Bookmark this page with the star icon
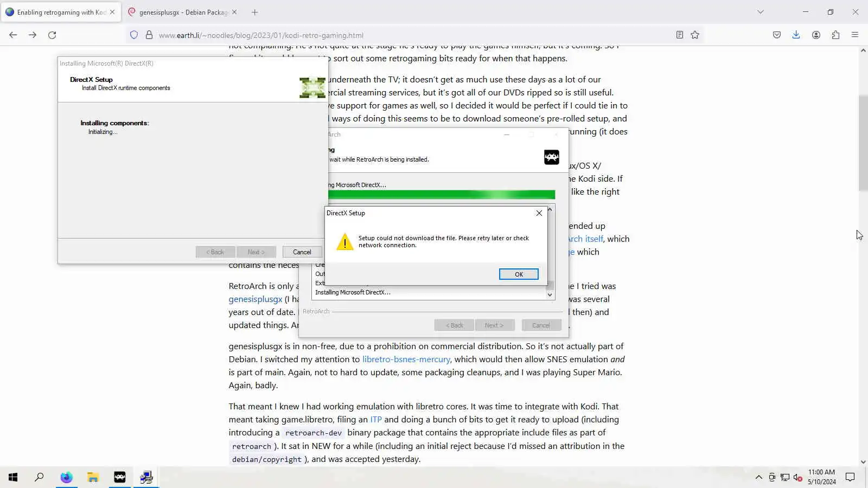 (695, 35)
